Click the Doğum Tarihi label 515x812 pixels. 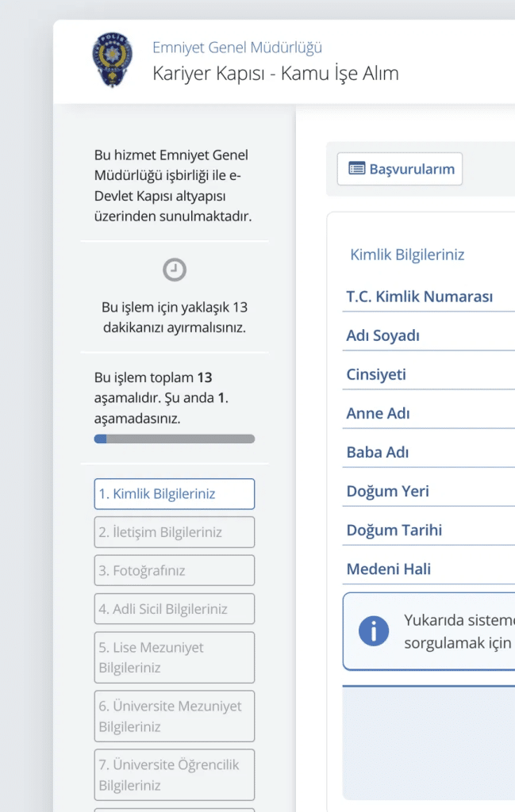pyautogui.click(x=394, y=530)
